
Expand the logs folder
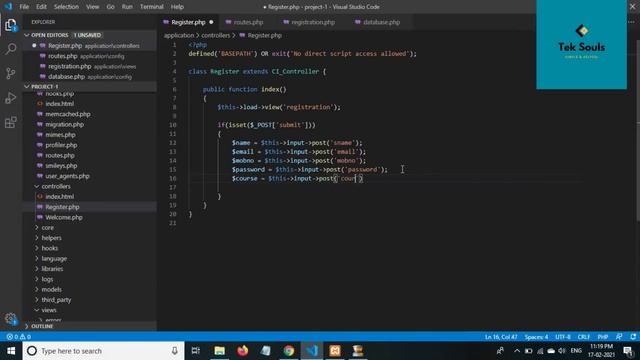point(47,279)
